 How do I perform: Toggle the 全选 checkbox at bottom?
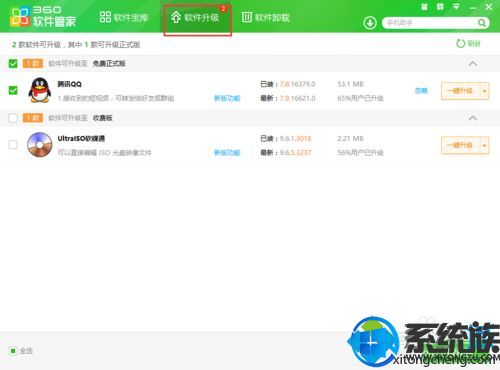tap(13, 351)
